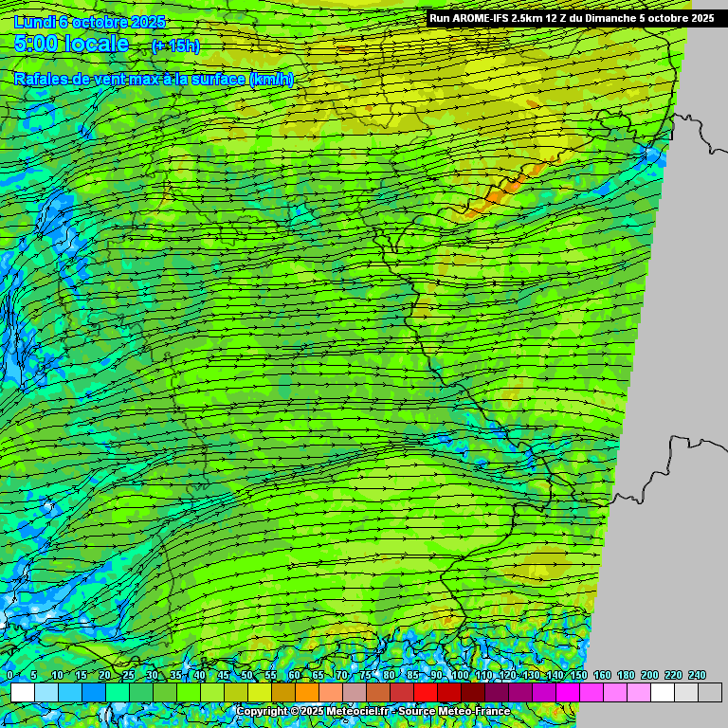Click the Rafales de vent max subtitle

(154, 79)
